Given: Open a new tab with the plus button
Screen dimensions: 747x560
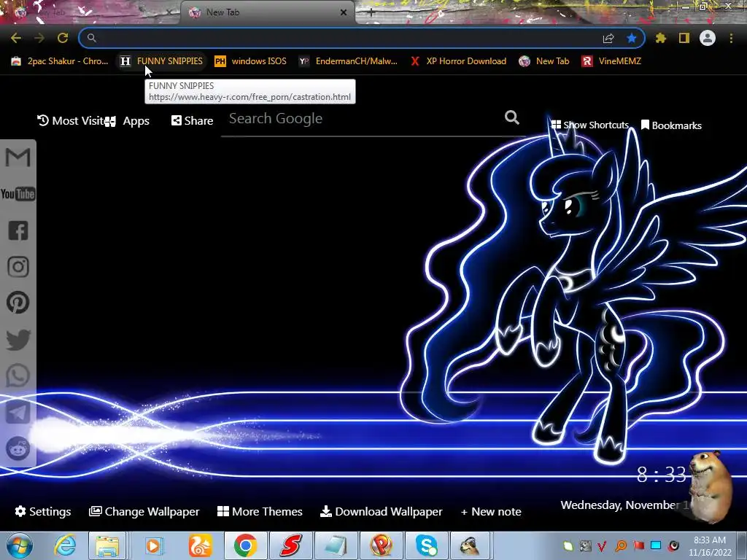Looking at the screenshot, I should [x=371, y=13].
